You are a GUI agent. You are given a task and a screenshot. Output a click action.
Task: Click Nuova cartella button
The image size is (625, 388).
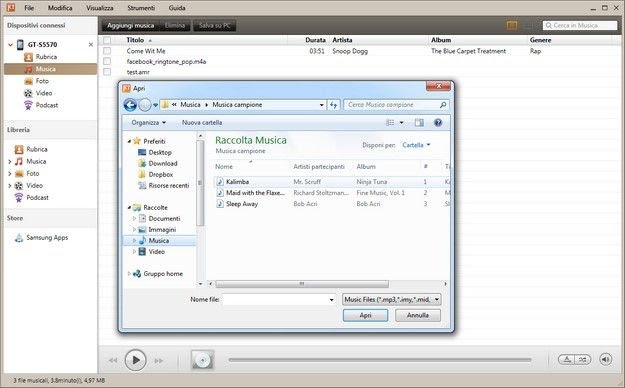click(202, 122)
